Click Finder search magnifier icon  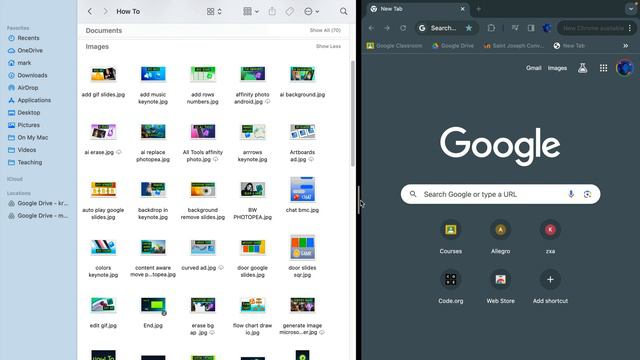[344, 11]
